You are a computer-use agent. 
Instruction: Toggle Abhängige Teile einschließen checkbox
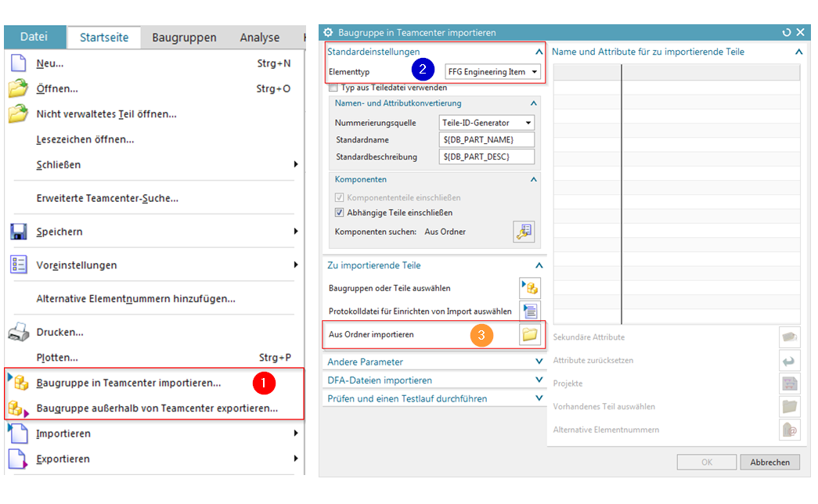point(339,212)
